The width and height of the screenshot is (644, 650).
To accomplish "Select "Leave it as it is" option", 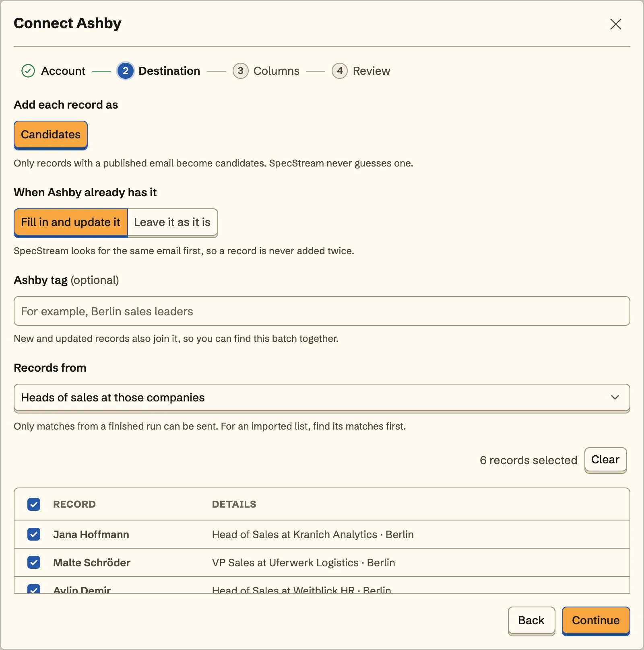I will (173, 222).
